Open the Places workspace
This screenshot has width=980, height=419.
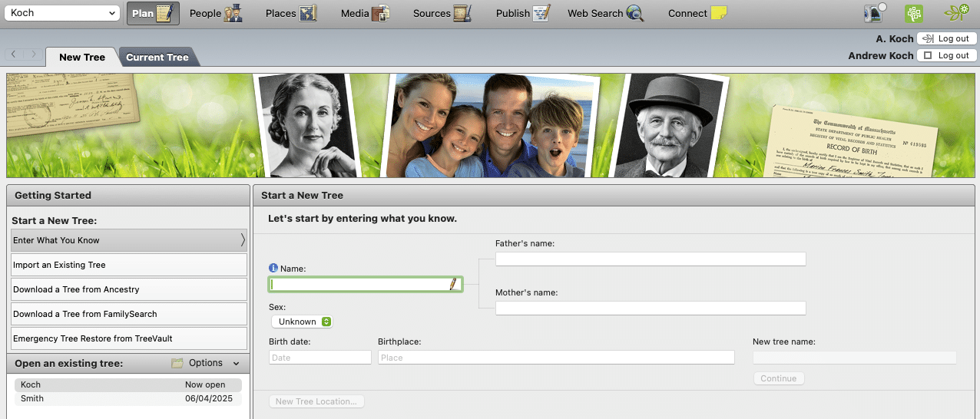(290, 13)
